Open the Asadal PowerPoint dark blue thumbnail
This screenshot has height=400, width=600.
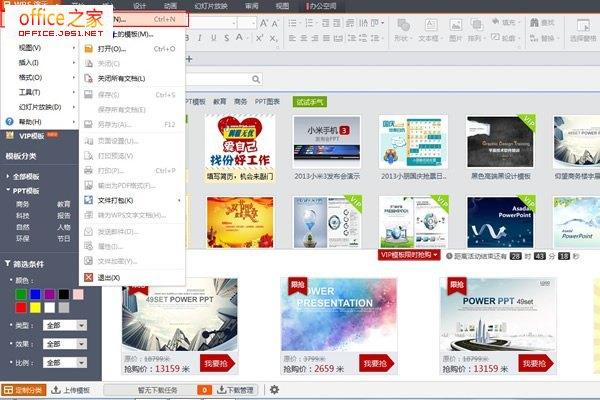click(x=500, y=222)
